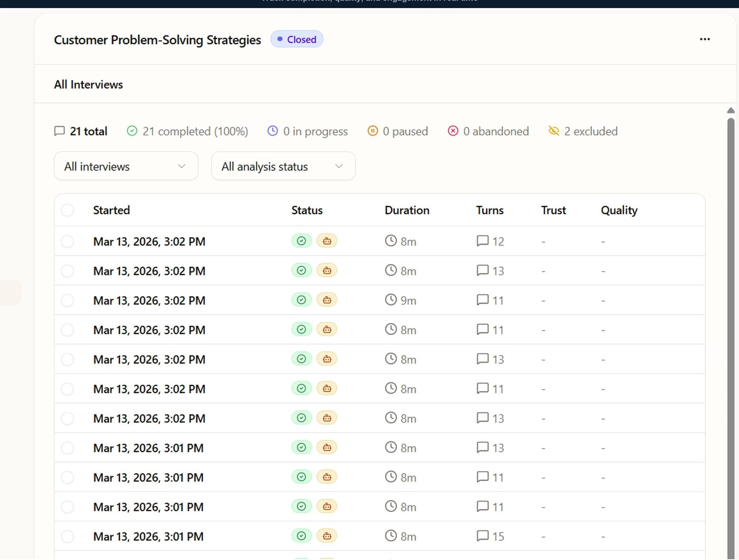Screen dimensions: 739x560
Task: Click the blue in-progress clock icon
Action: point(272,131)
